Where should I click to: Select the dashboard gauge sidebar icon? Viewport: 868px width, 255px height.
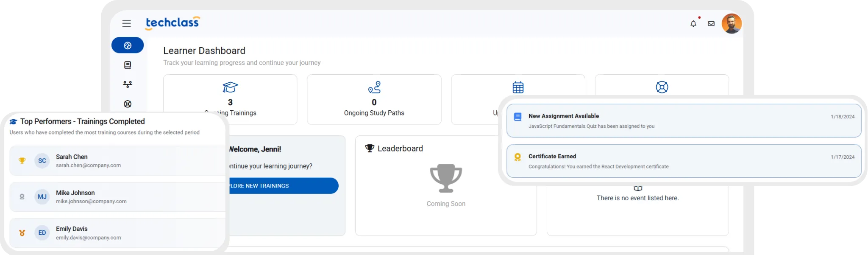point(128,45)
